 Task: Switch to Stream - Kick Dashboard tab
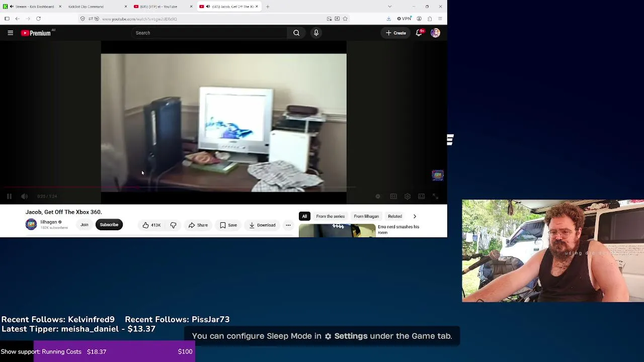click(31, 7)
